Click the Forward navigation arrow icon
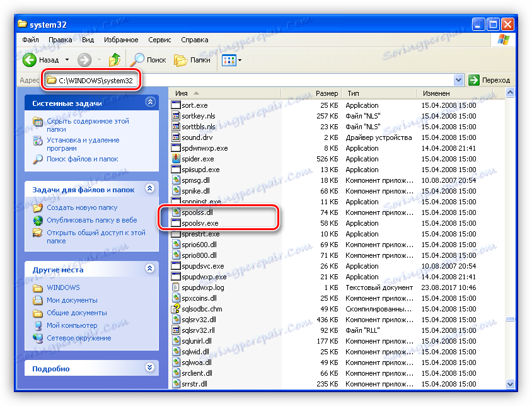This screenshot has height=406, width=532. (84, 60)
